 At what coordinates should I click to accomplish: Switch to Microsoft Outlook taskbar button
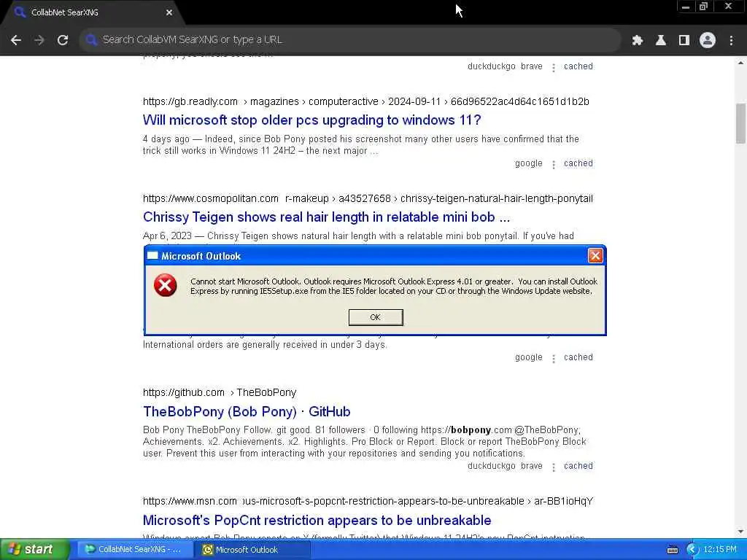point(252,550)
